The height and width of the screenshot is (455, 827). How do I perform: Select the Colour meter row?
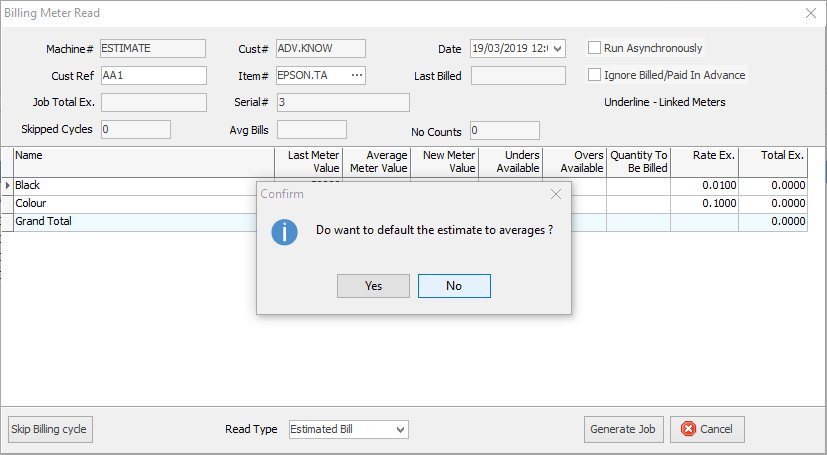pyautogui.click(x=404, y=204)
